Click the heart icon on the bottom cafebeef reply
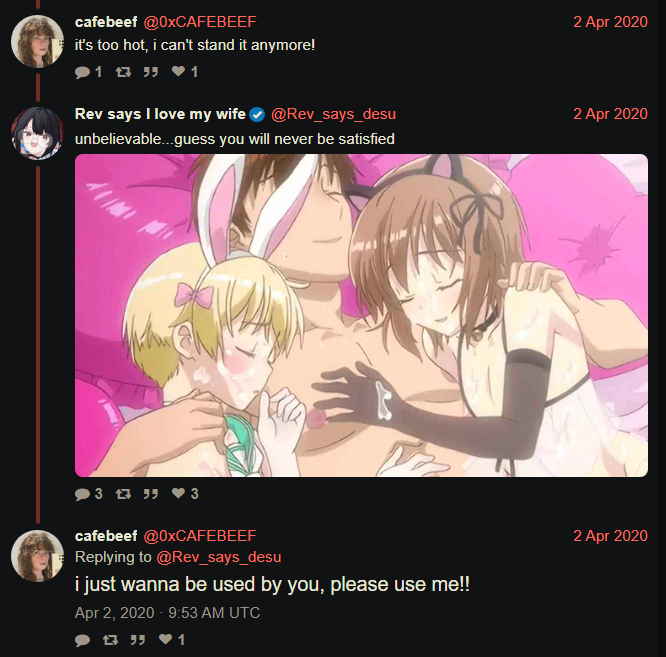This screenshot has width=666, height=657. (165, 639)
